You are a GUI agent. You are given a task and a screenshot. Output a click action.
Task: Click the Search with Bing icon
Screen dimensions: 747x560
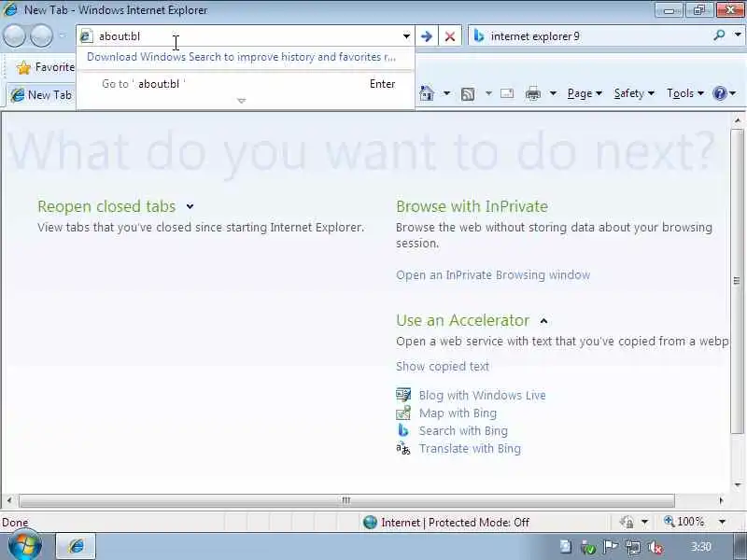(403, 430)
